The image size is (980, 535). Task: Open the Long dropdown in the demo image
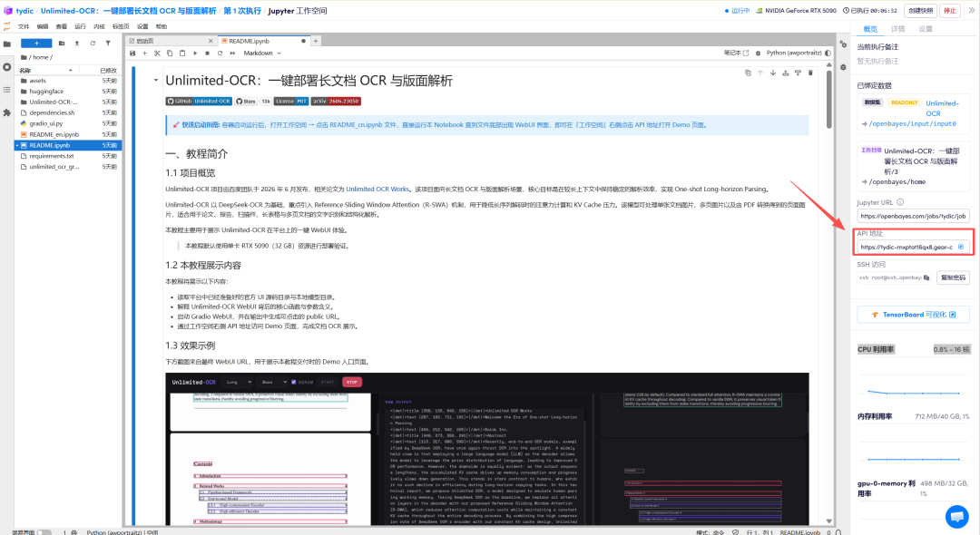tap(240, 382)
